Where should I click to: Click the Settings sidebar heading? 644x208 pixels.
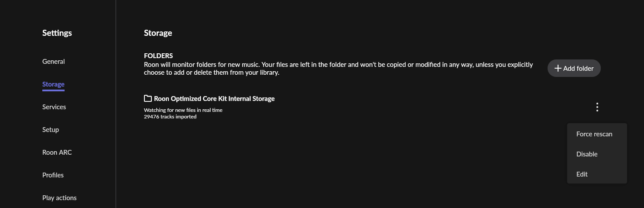coord(57,33)
